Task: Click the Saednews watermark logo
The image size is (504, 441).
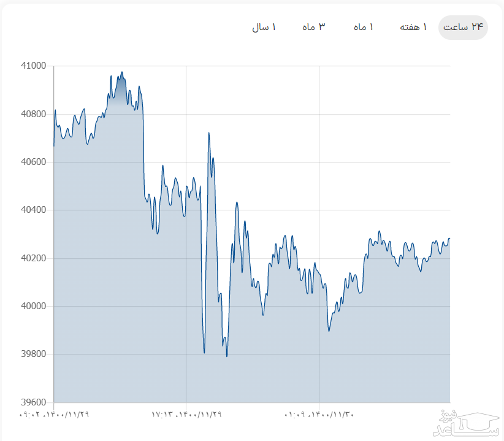Action: tap(468, 423)
